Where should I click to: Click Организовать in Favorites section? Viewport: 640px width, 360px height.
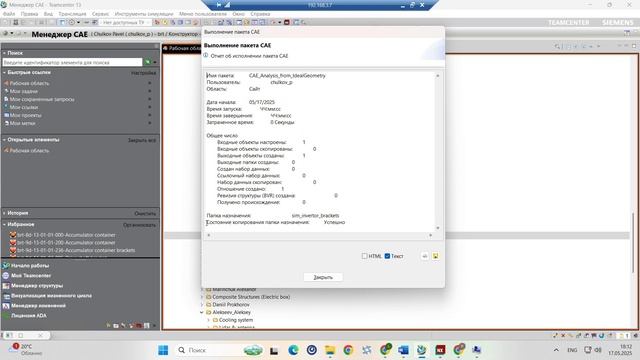tap(139, 225)
